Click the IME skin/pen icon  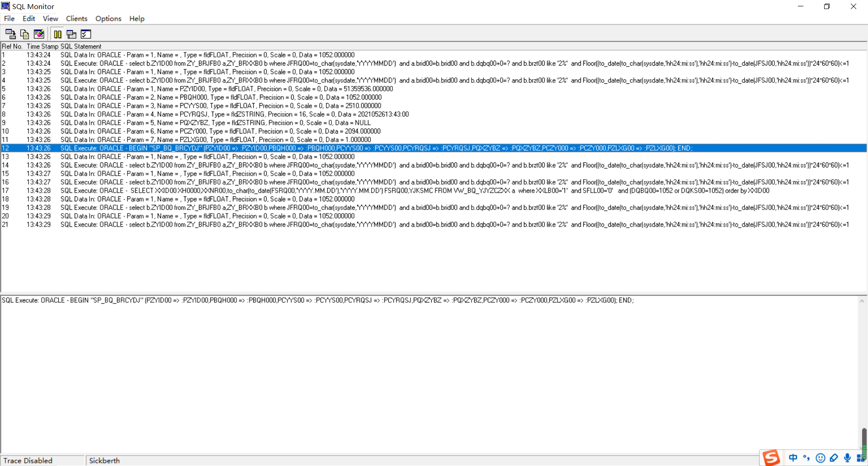pos(834,458)
